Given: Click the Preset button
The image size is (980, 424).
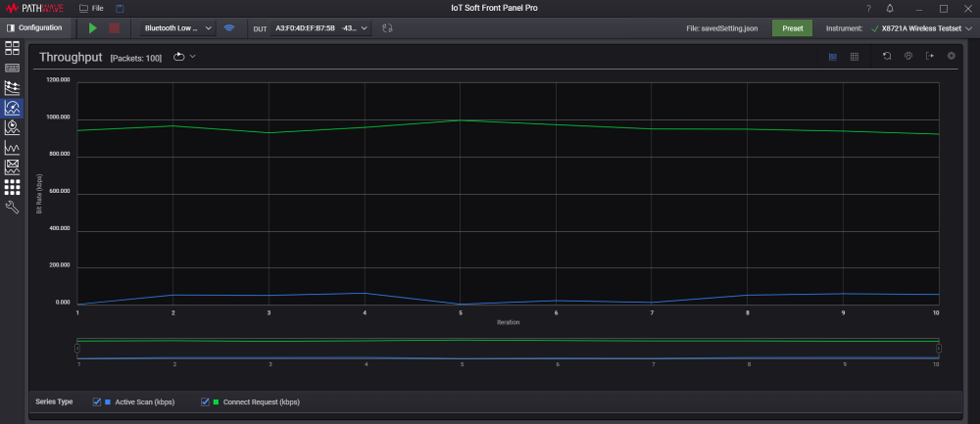Looking at the screenshot, I should coord(792,28).
